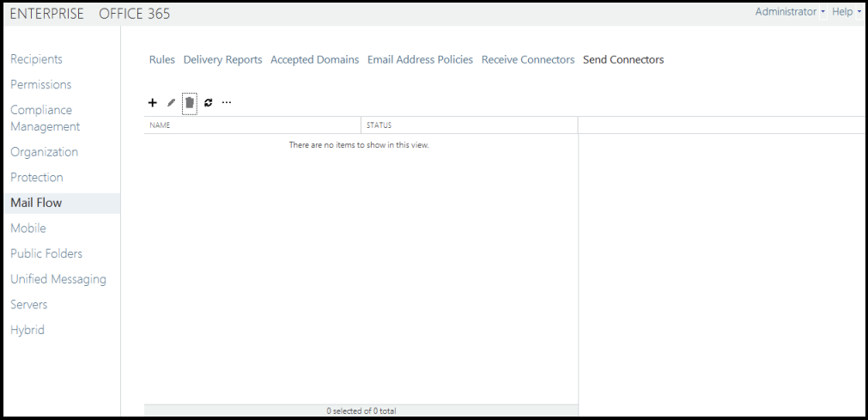Switch to the Delivery Reports tab
The height and width of the screenshot is (420, 868).
[x=222, y=60]
